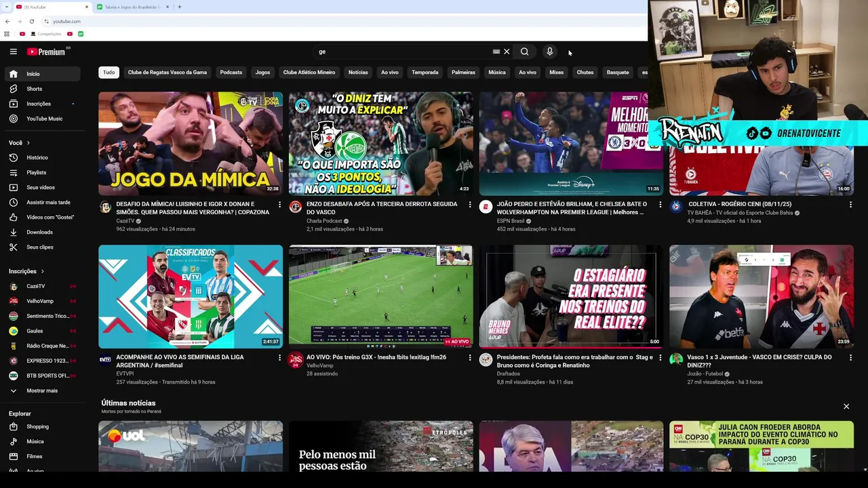Open Seus clipes in the sidebar

(43, 247)
